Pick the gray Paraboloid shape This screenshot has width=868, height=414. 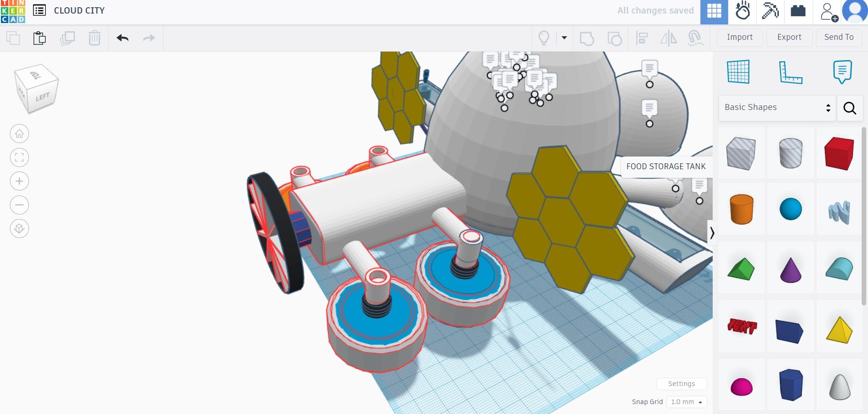point(839,387)
